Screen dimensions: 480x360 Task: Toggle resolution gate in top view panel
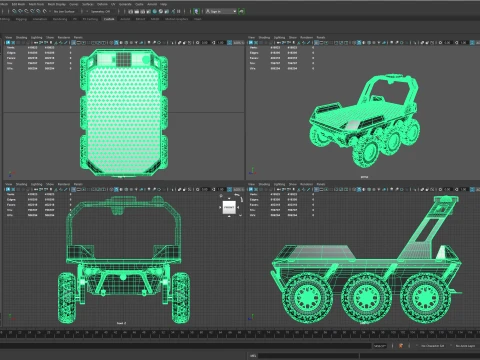pyautogui.click(x=83, y=43)
